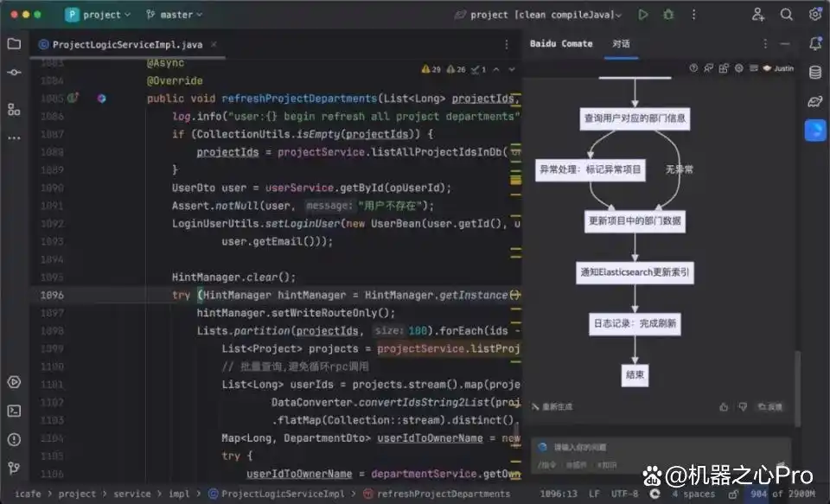The width and height of the screenshot is (830, 504).
Task: Click Search Everywhere magnifier icon
Action: coord(786,15)
